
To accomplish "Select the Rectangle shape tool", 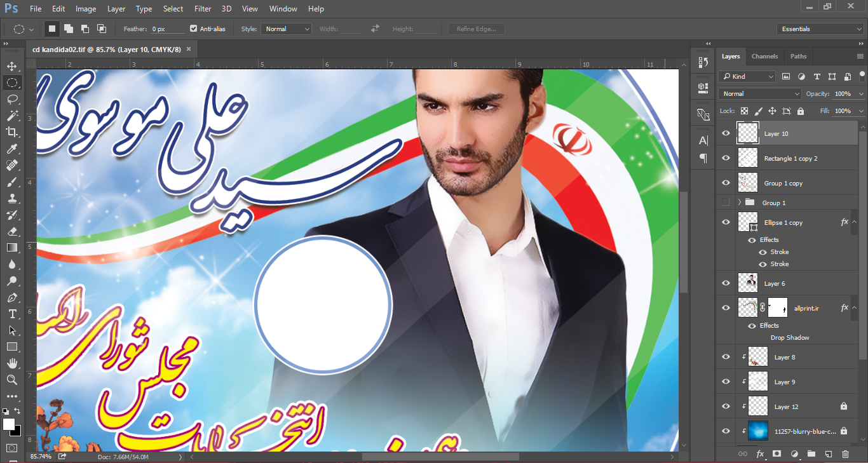I will (x=12, y=347).
